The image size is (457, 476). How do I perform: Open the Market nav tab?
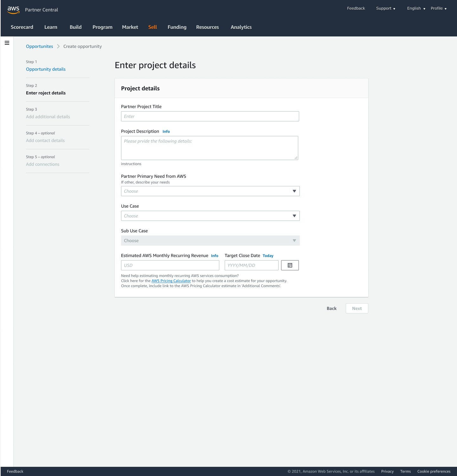(x=130, y=27)
